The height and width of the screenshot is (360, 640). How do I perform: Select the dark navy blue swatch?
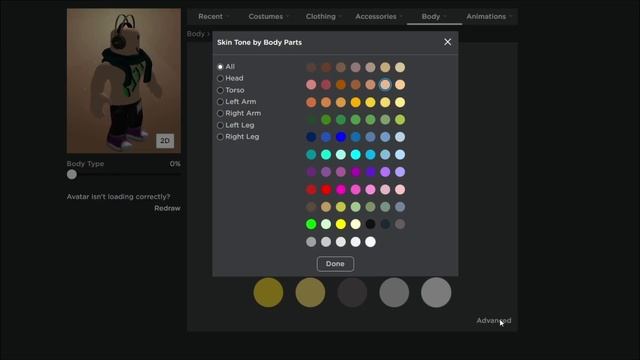(x=311, y=137)
